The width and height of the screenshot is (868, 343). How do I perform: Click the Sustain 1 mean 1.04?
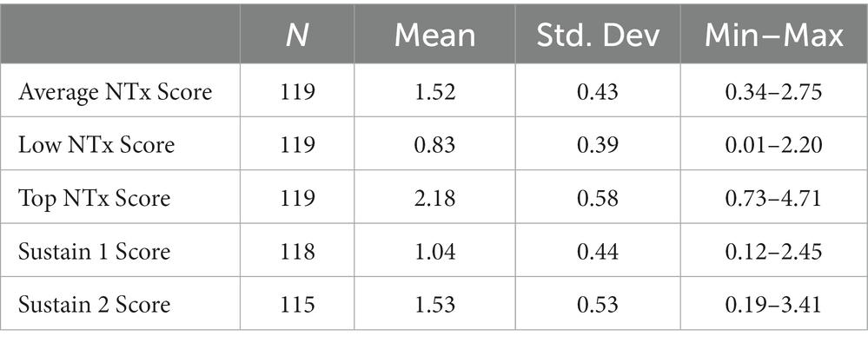click(434, 252)
